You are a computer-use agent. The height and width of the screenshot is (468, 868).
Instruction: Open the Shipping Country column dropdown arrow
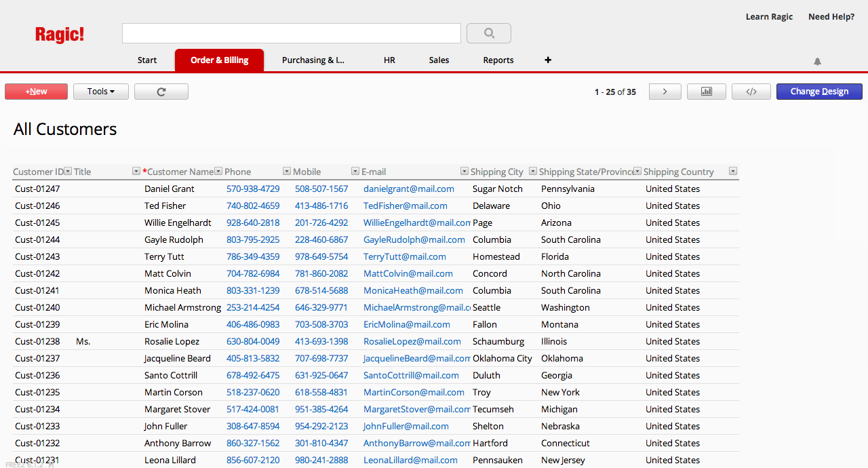coord(732,172)
